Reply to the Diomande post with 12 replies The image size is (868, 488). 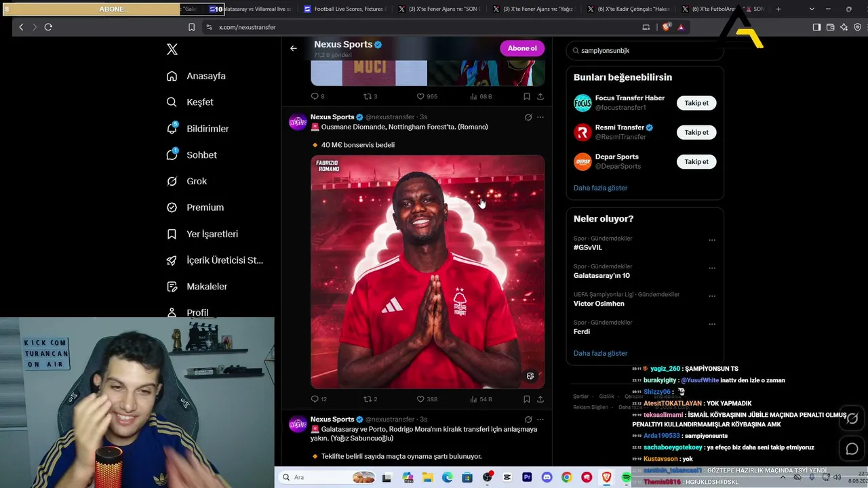pos(319,399)
